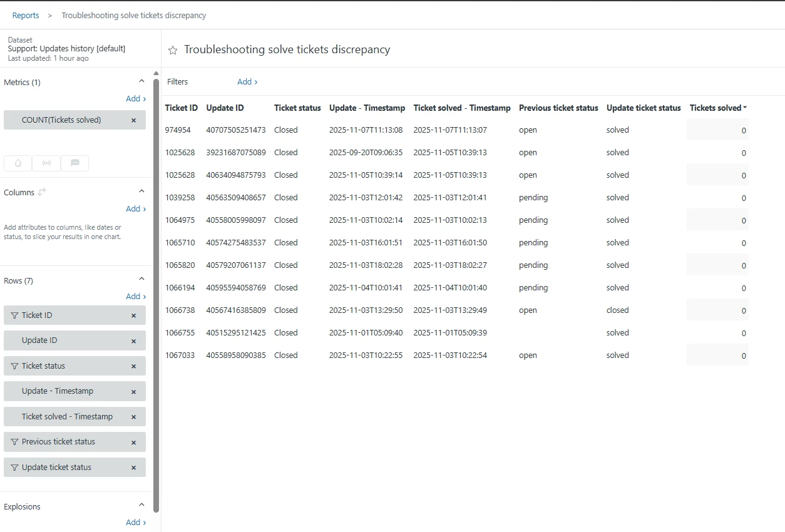Click the Previous ticket status column header
This screenshot has height=532, width=785.
558,108
